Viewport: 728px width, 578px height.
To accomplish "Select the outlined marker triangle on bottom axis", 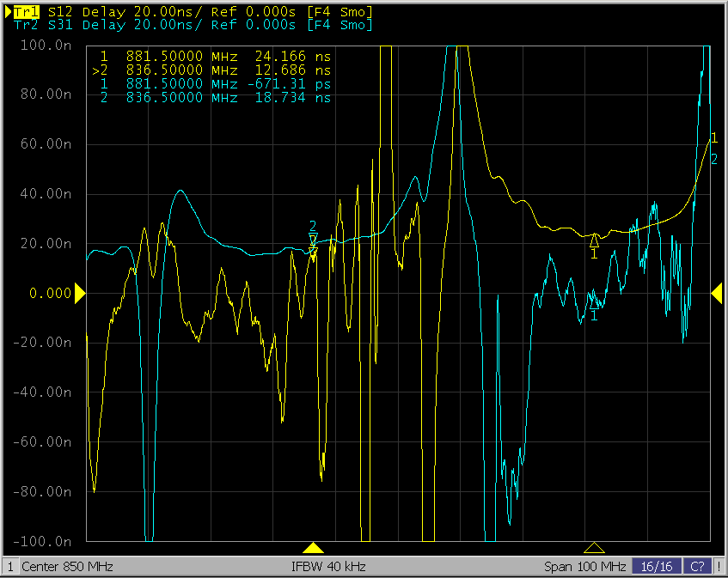I will click(593, 548).
